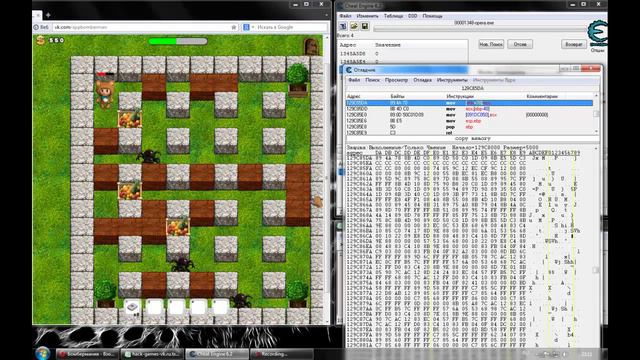The width and height of the screenshot is (640, 360).
Task: Click the Нов. Поиск button
Action: click(x=491, y=44)
